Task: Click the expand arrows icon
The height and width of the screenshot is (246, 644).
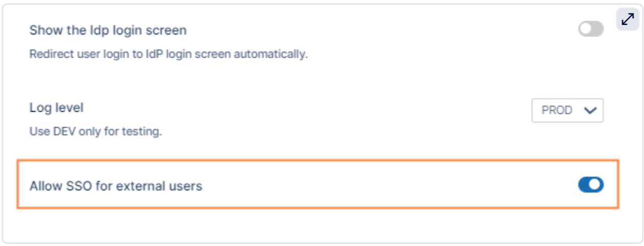Action: (x=628, y=19)
